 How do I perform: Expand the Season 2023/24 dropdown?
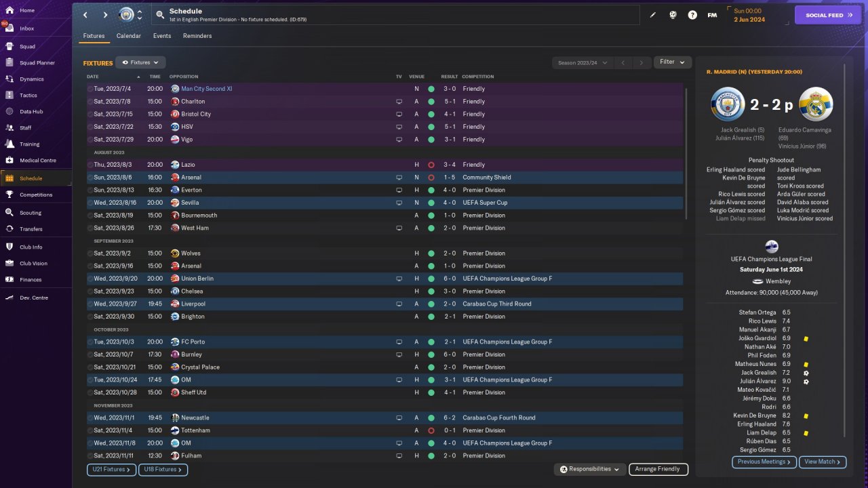[x=582, y=63]
